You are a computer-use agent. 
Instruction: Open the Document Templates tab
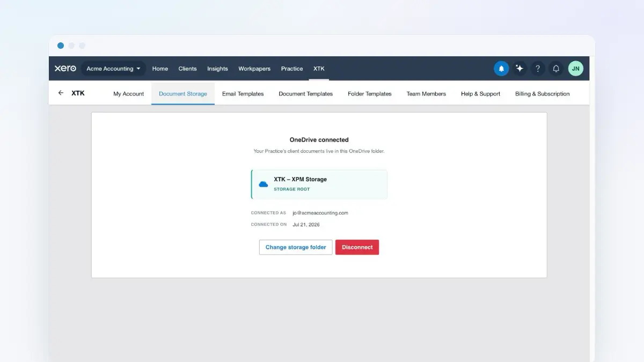(x=306, y=94)
